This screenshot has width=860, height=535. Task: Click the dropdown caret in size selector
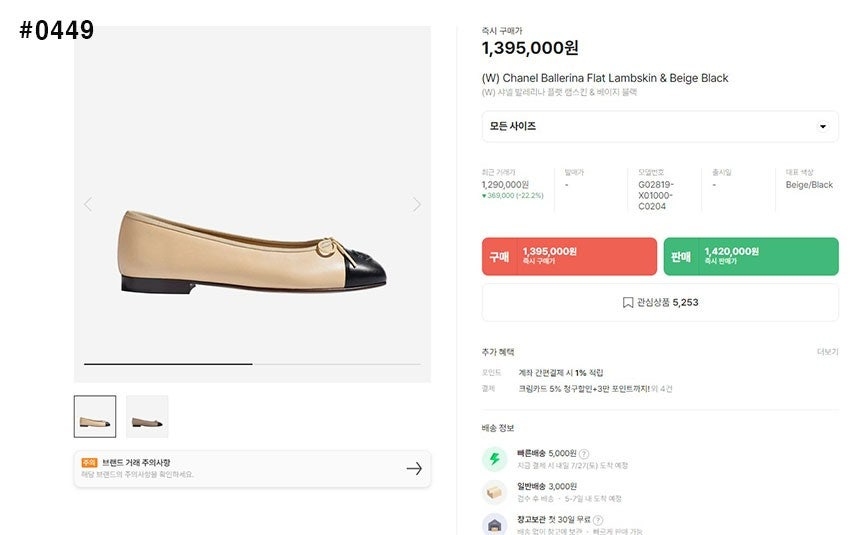coord(823,127)
